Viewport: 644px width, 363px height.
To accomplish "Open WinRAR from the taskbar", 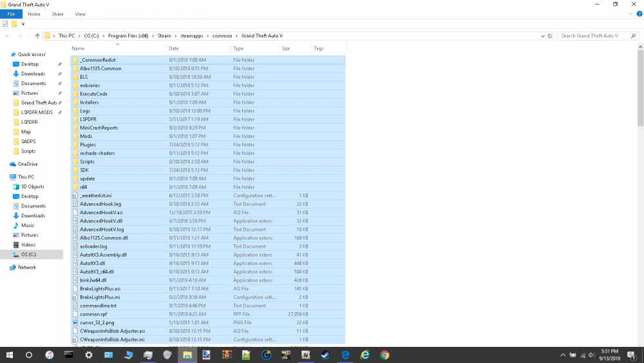I will tap(227, 355).
